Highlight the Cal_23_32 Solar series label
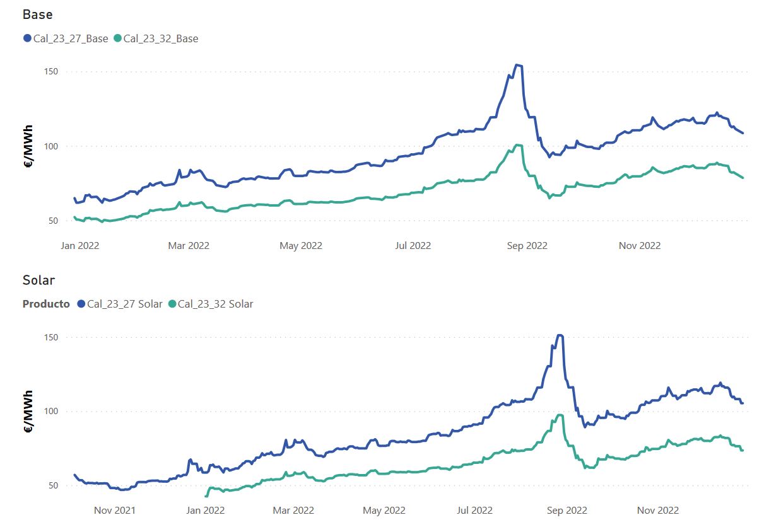The height and width of the screenshot is (532, 769). (x=215, y=304)
